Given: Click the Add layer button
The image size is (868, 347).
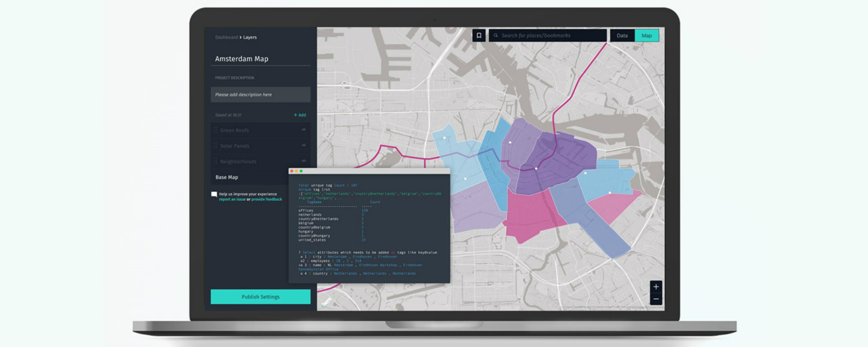Looking at the screenshot, I should pyautogui.click(x=300, y=115).
